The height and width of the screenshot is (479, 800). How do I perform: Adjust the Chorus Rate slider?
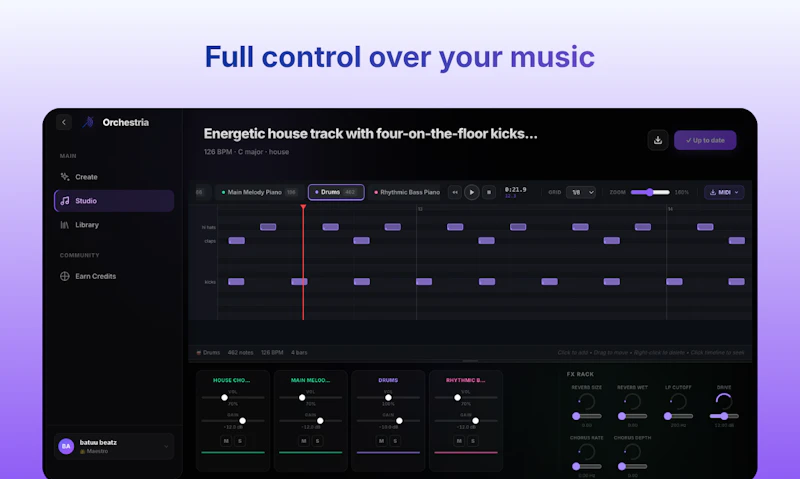click(587, 466)
